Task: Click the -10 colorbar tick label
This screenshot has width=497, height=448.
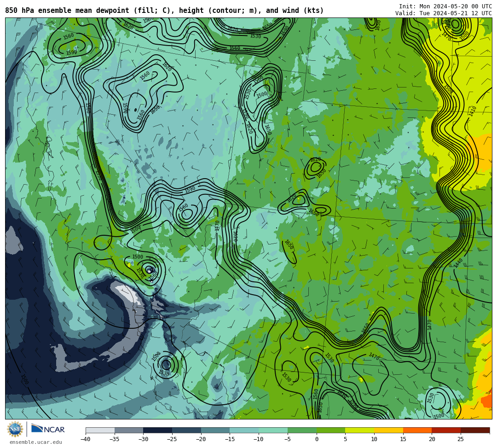Action: (x=259, y=439)
